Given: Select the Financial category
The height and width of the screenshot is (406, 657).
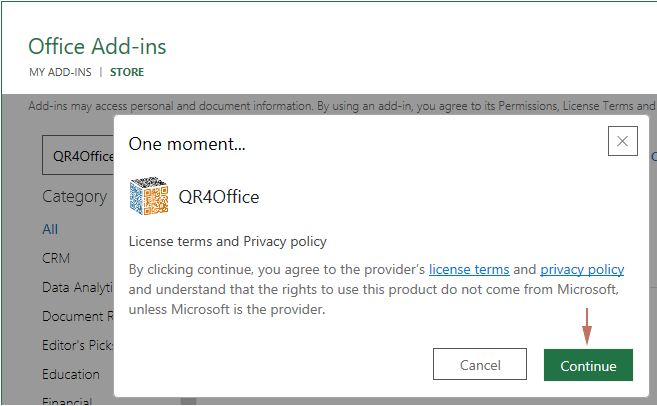Looking at the screenshot, I should 68,401.
